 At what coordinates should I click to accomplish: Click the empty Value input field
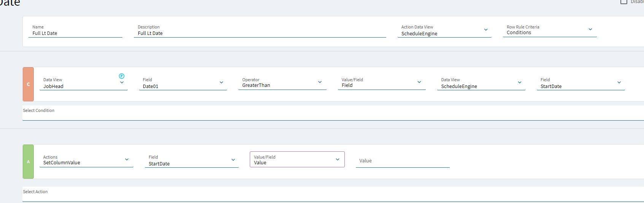point(402,161)
